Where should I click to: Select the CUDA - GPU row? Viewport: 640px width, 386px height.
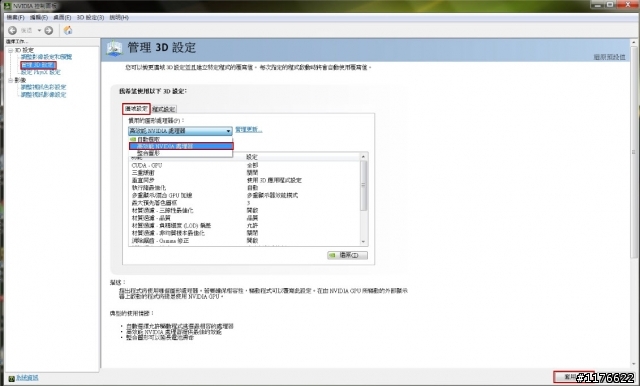pyautogui.click(x=245, y=165)
